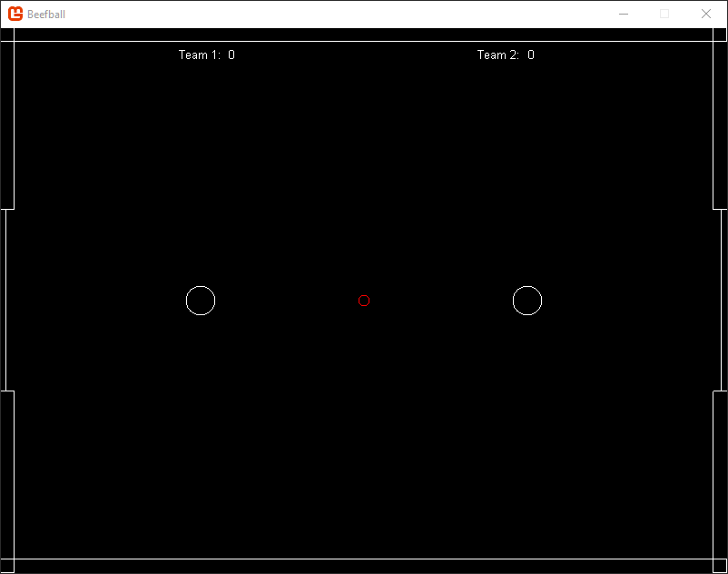
Task: Click Team 1's score value of 0
Action: point(231,54)
